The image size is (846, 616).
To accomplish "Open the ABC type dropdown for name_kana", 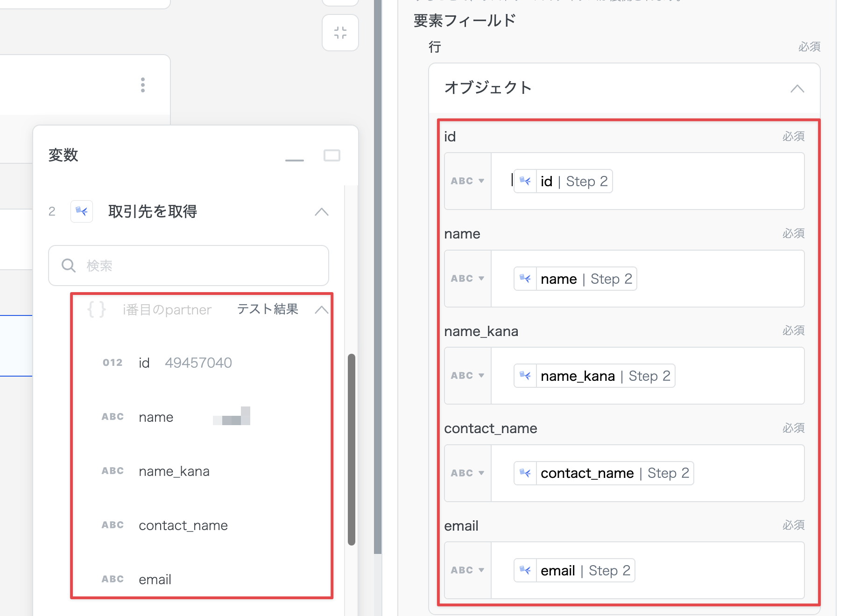I will coord(467,376).
